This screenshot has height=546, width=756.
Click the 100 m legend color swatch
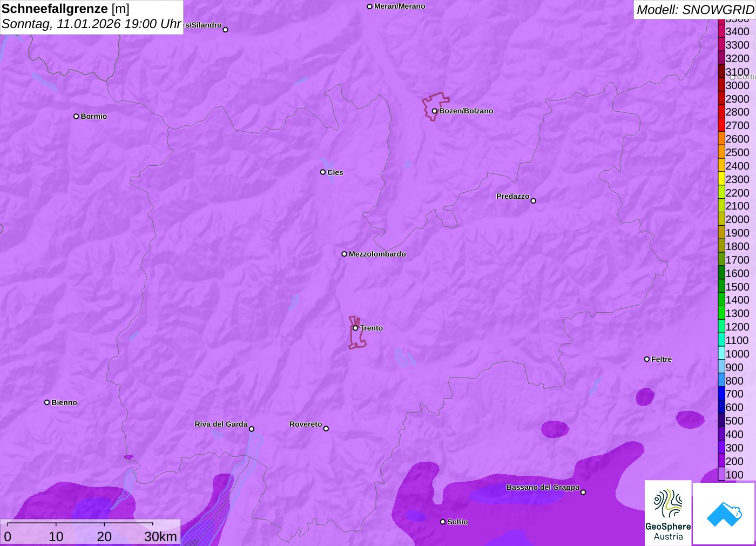(x=721, y=475)
